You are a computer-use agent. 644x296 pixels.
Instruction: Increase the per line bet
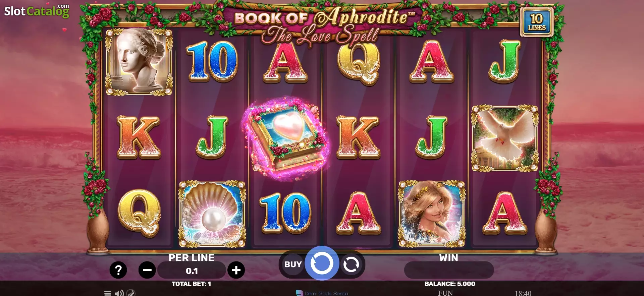coord(236,270)
